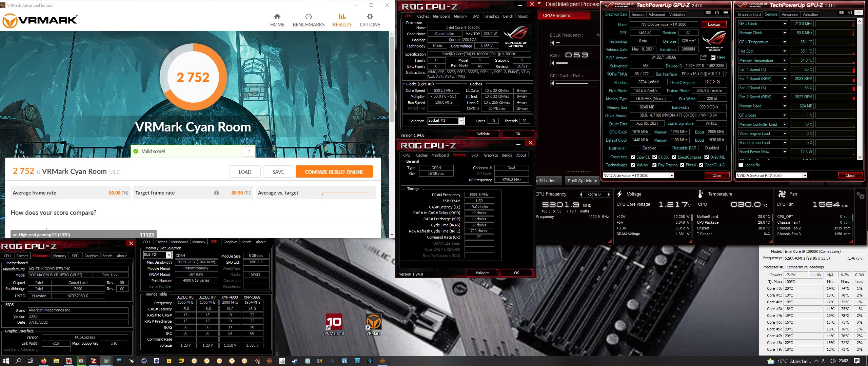
Task: Click the VRMark results vertical scrollbar
Action: tap(392, 134)
